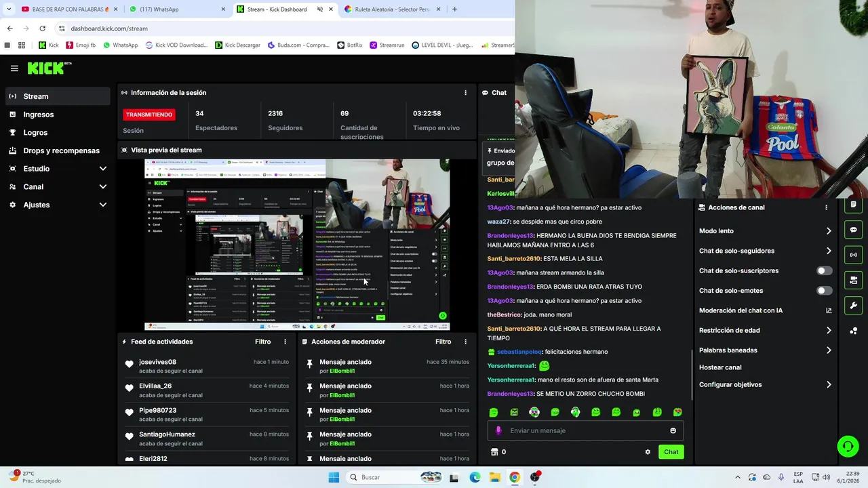Click Hostear canal

coord(720,367)
